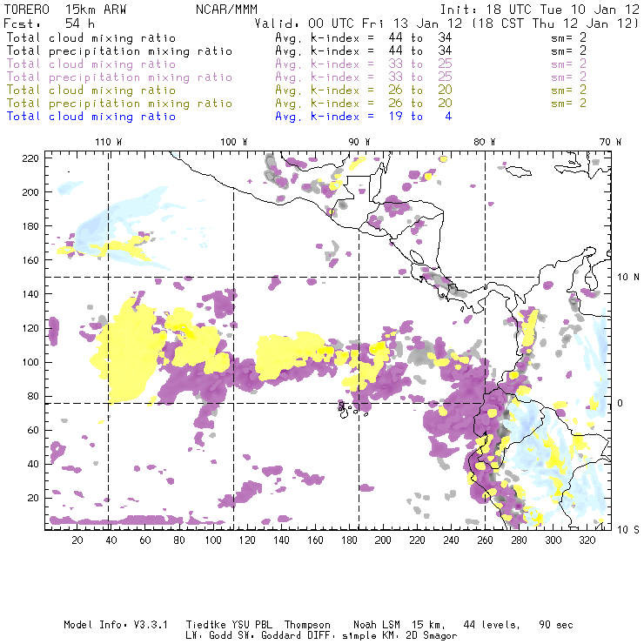This screenshot has width=644, height=644.
Task: Click the Thompson microphysics label in model info
Action: [305, 625]
